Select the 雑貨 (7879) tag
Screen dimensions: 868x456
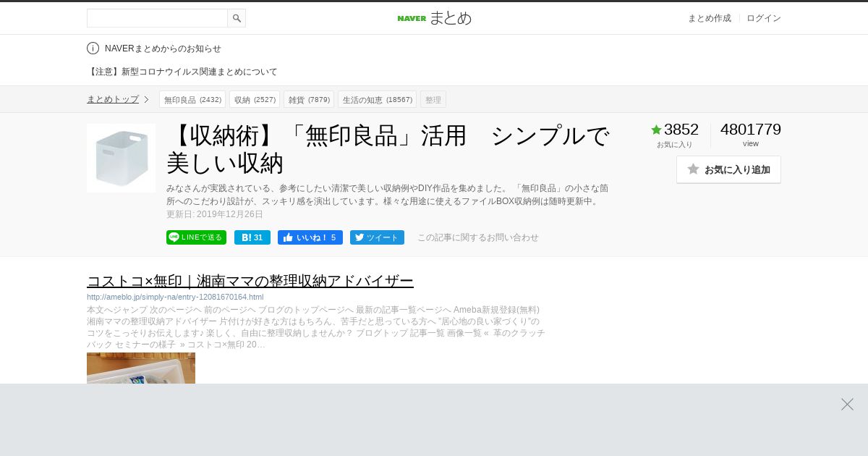[309, 99]
